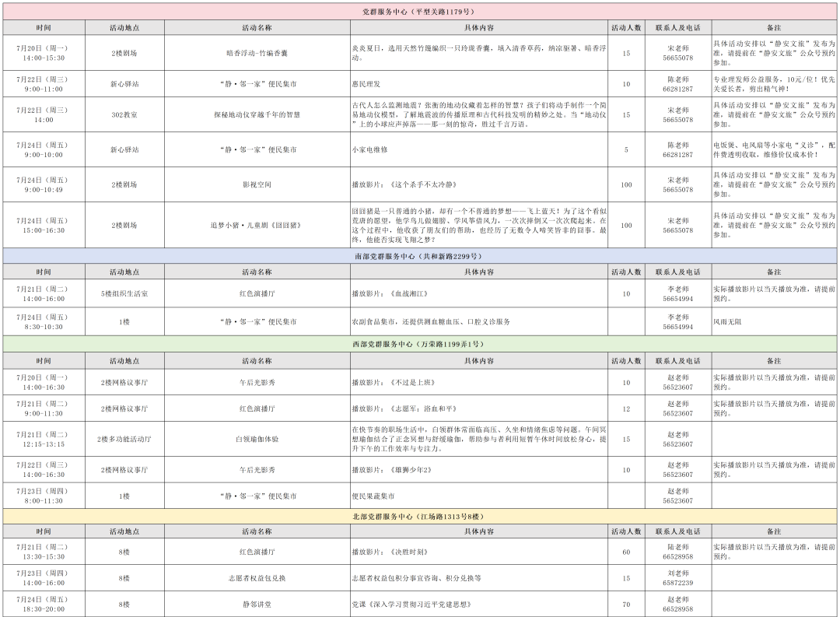Click time cell 7月23日 14:00-16:00

[x=44, y=578]
